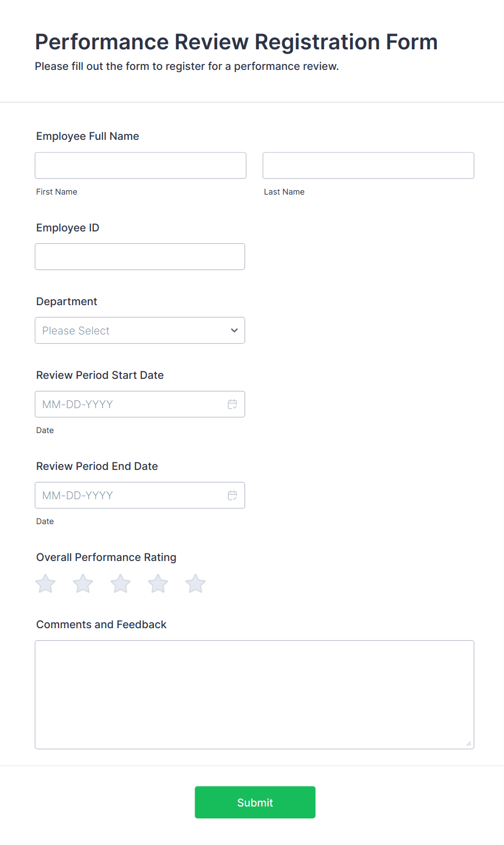504x845 pixels.
Task: Expand the Please Select department list
Action: [140, 330]
